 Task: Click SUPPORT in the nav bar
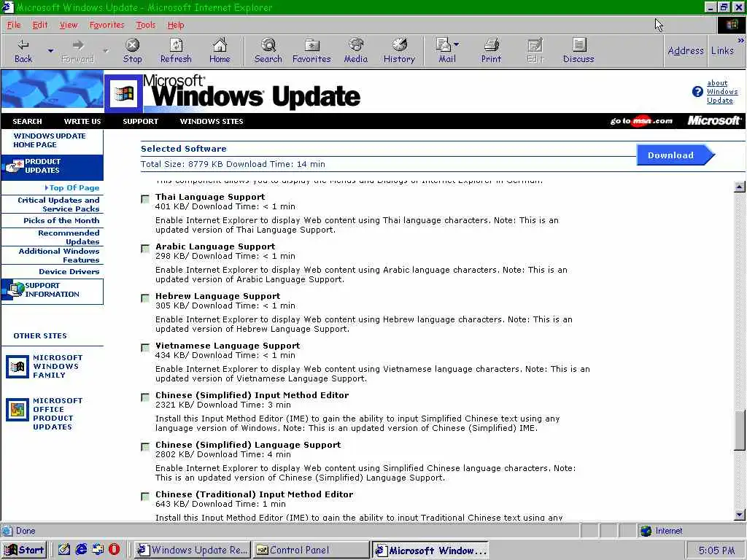[140, 122]
